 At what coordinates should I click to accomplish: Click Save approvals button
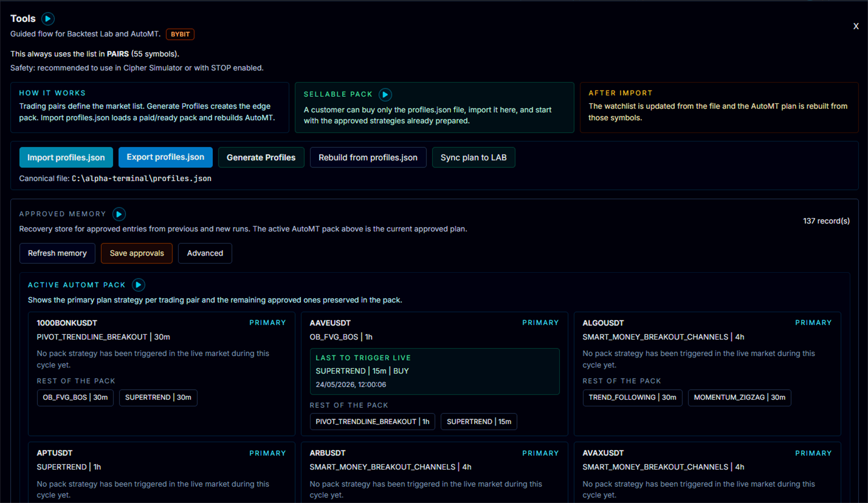click(137, 253)
